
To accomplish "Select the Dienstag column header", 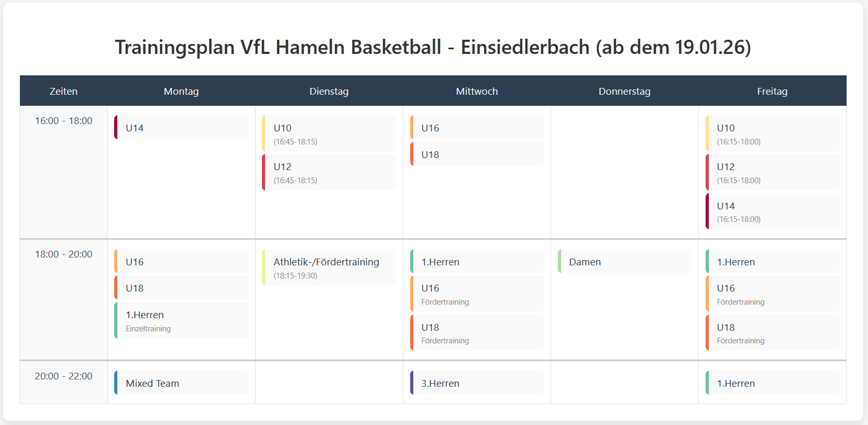I will (x=329, y=91).
